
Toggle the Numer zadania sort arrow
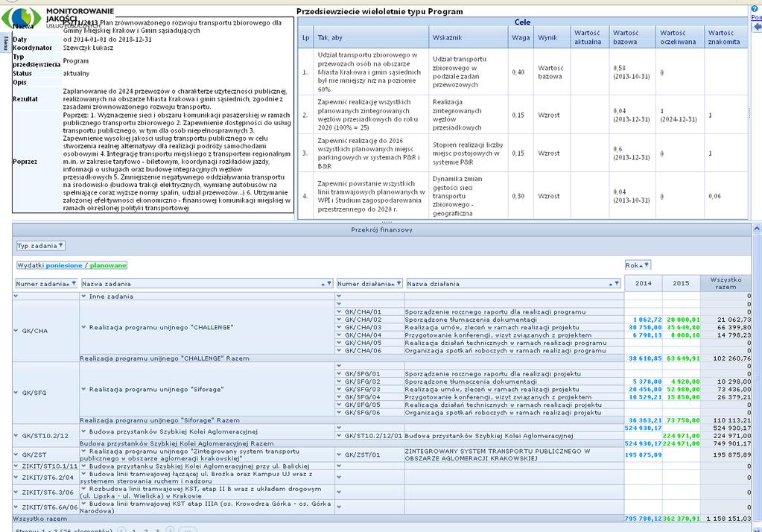(68, 284)
